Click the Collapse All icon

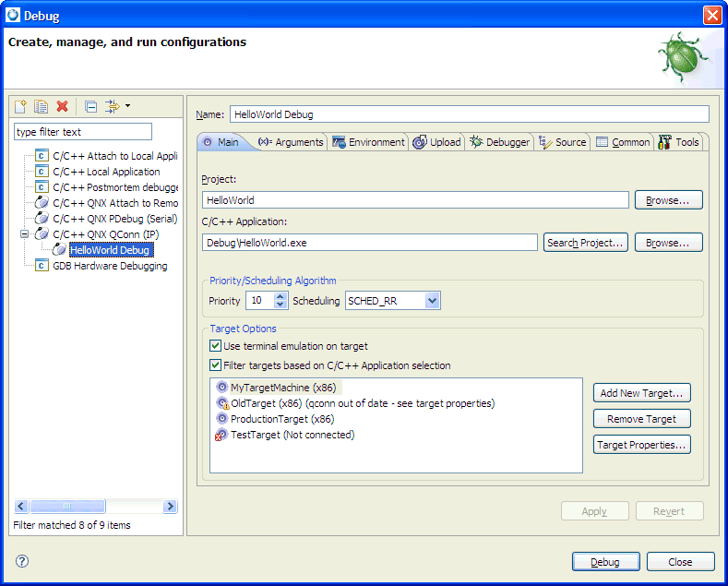(x=91, y=107)
